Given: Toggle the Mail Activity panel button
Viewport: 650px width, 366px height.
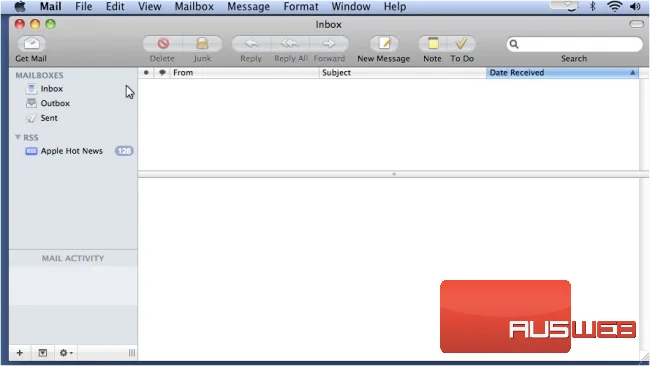Looking at the screenshot, I should 43,353.
